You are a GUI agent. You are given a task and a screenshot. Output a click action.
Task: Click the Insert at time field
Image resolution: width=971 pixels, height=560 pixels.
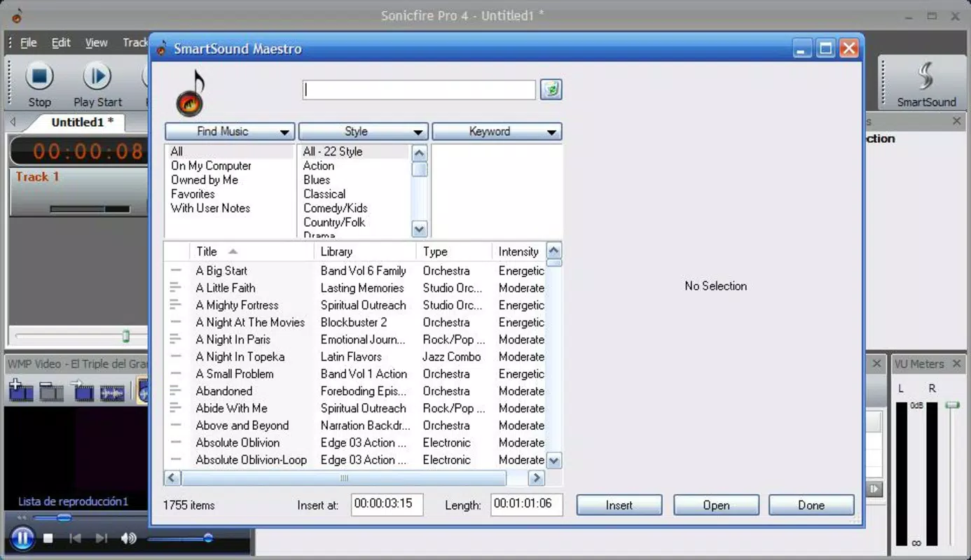(x=387, y=505)
